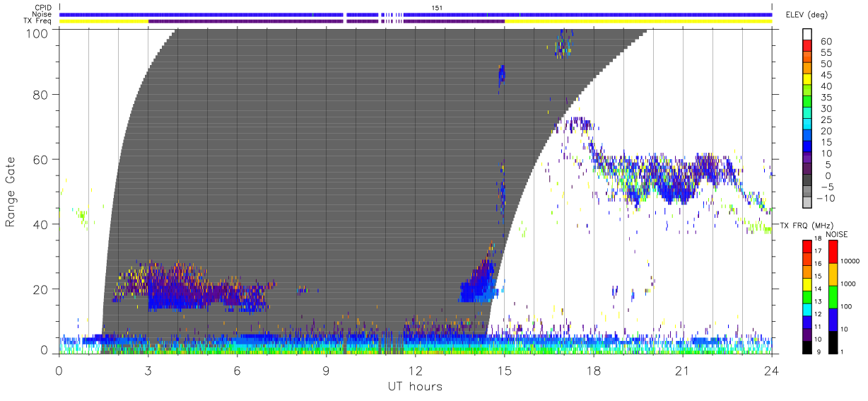Image resolution: width=868 pixels, height=401 pixels.
Task: Click x-axis tick label '15'
Action: tap(504, 370)
